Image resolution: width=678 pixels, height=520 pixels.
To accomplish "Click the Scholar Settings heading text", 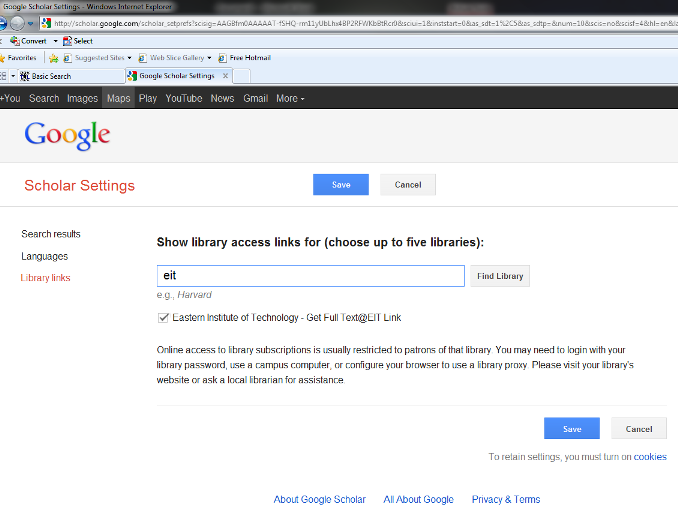I will point(80,185).
